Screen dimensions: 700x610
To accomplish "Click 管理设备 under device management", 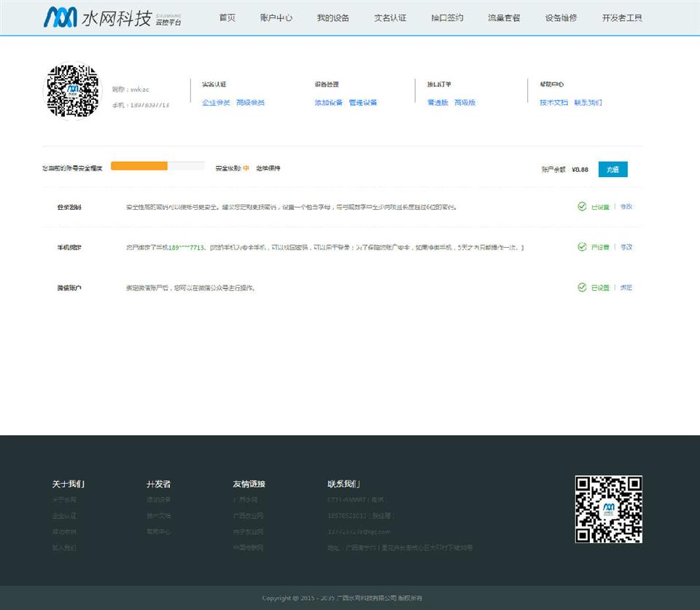I will pyautogui.click(x=363, y=103).
